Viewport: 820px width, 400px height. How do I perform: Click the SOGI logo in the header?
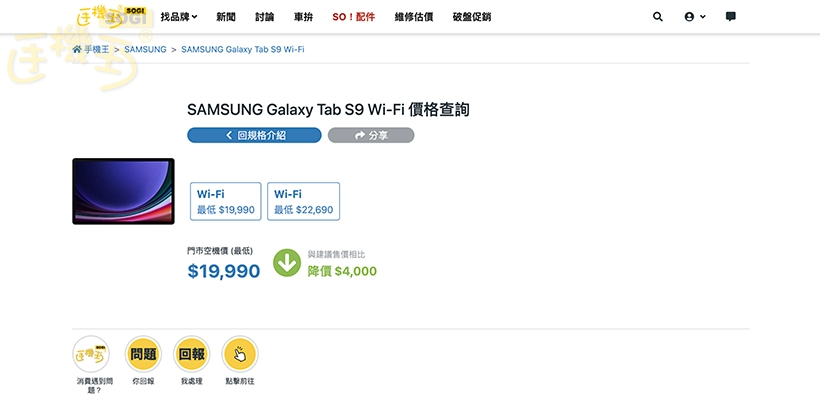(x=112, y=16)
